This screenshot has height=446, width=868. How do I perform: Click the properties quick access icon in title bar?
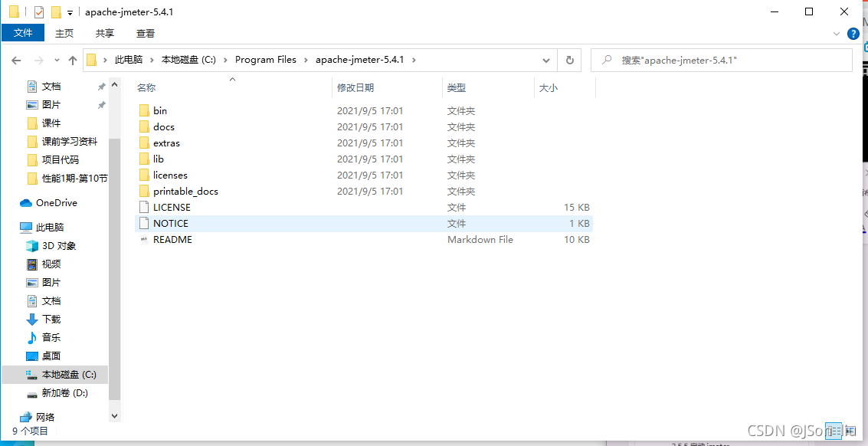pyautogui.click(x=39, y=11)
